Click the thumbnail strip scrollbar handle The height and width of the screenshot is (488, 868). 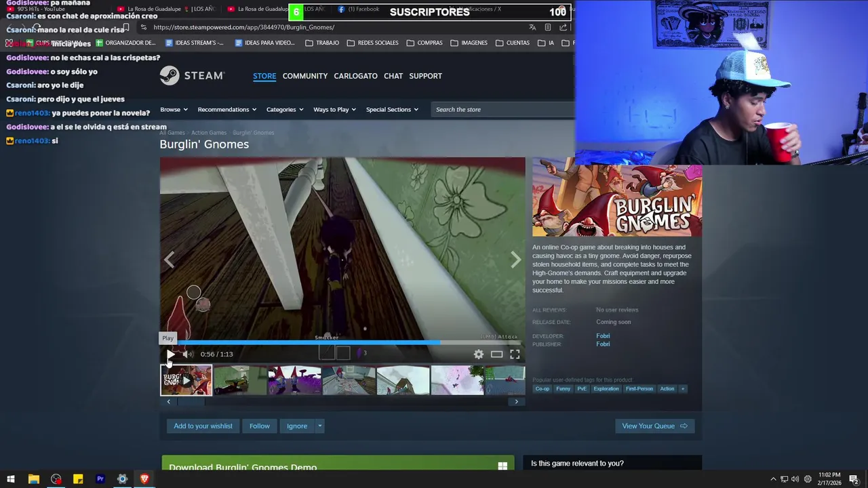191,401
